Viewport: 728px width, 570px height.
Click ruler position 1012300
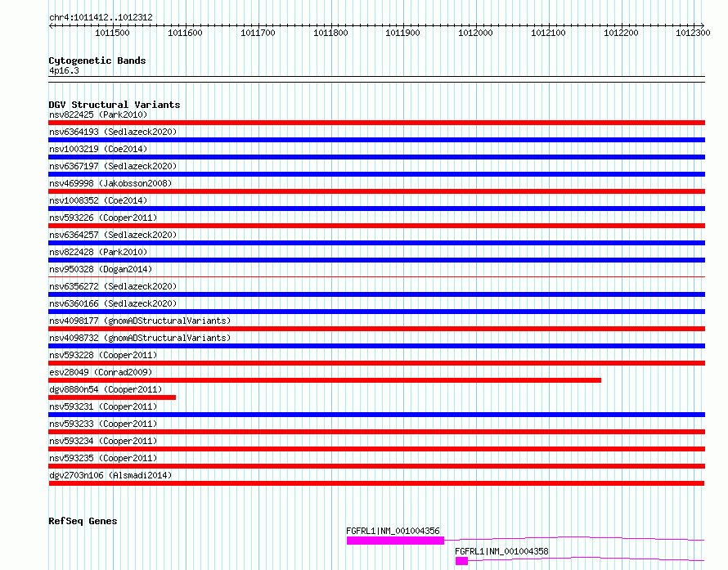[x=693, y=33]
